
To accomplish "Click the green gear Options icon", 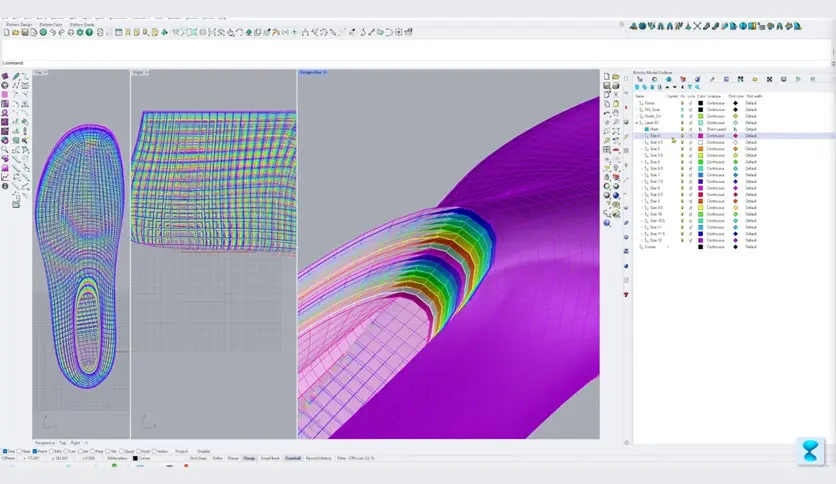I will coord(80,33).
